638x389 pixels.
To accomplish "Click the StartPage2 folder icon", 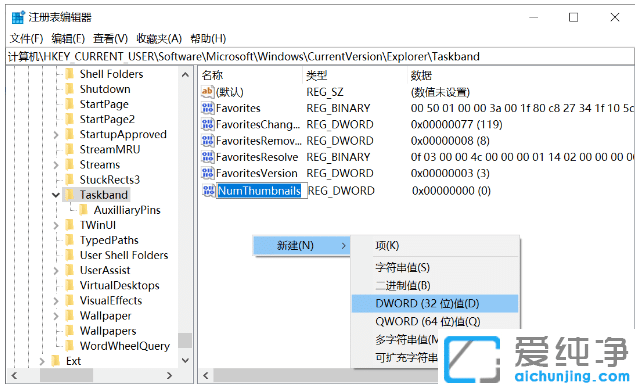I will [x=70, y=119].
